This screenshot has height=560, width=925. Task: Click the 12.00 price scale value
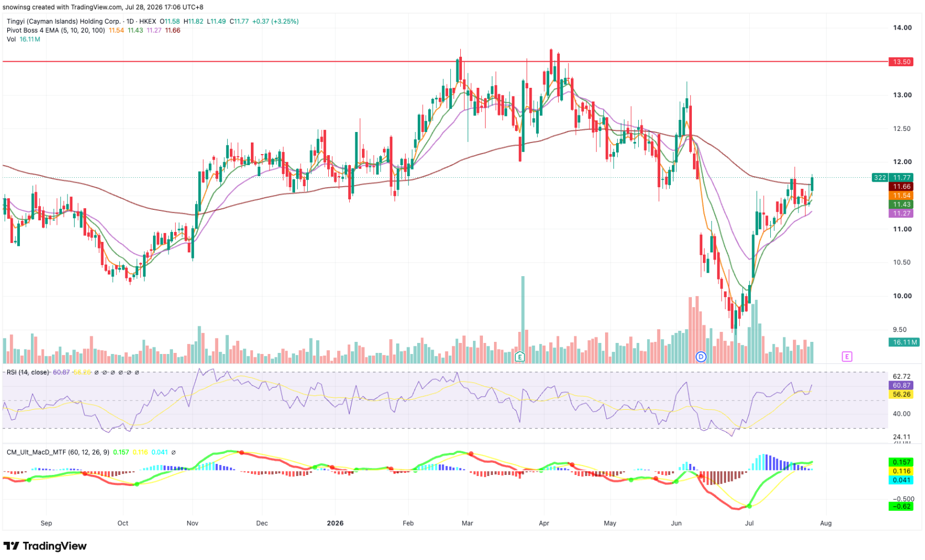[902, 162]
